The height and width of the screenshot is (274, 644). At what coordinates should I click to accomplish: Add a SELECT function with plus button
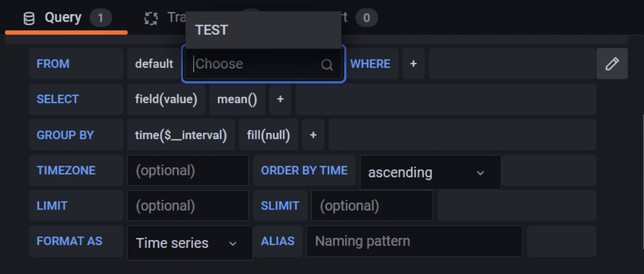(280, 99)
